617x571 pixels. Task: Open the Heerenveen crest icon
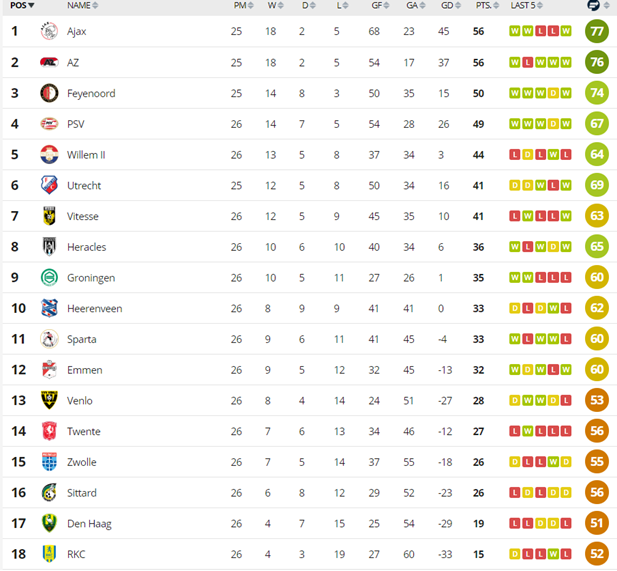tap(49, 308)
